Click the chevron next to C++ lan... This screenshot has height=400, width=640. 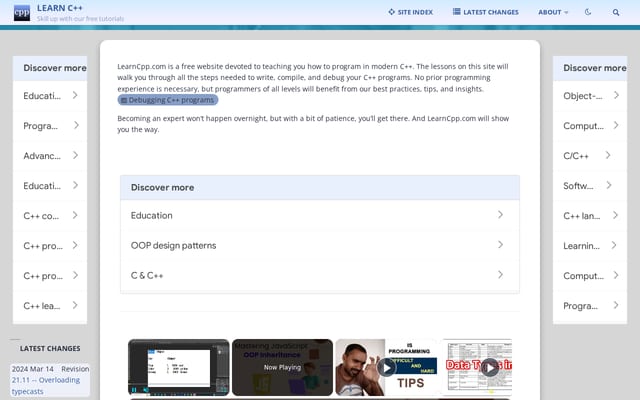[615, 215]
